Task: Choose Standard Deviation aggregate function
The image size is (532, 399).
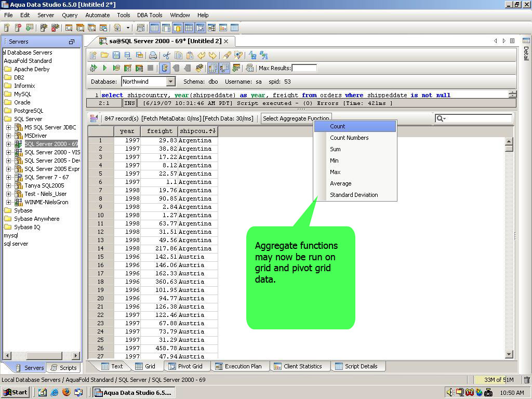Action: tap(355, 195)
